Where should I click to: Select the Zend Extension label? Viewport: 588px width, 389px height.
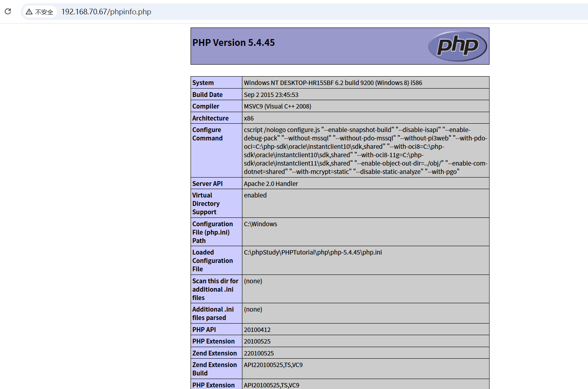pyautogui.click(x=214, y=353)
